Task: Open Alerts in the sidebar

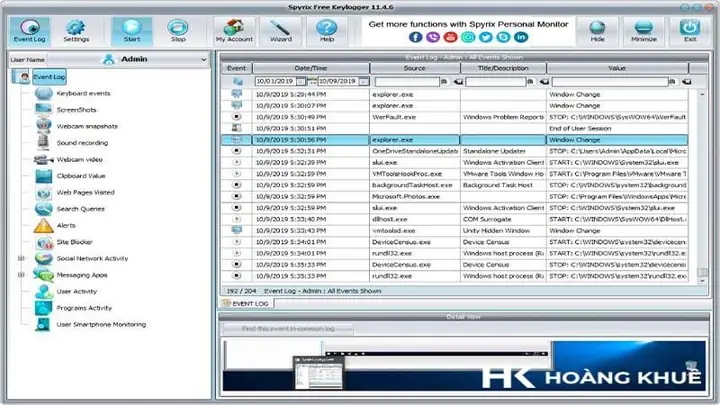Action: [x=66, y=225]
